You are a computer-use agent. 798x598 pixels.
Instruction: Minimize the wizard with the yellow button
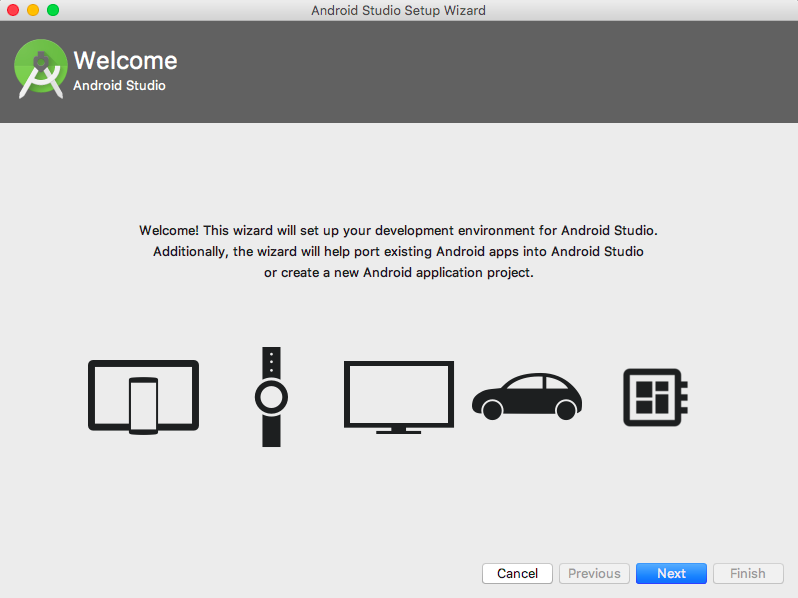pyautogui.click(x=33, y=10)
